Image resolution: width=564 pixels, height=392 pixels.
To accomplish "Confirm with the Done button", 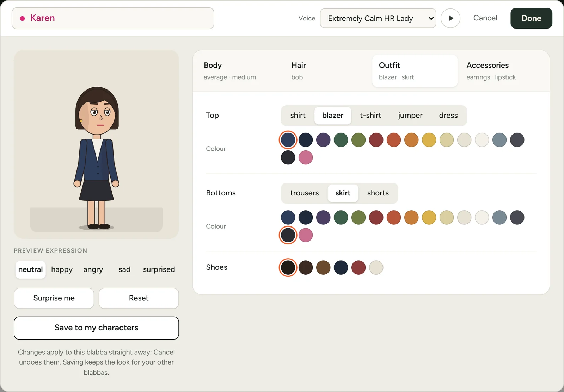I will pyautogui.click(x=531, y=18).
